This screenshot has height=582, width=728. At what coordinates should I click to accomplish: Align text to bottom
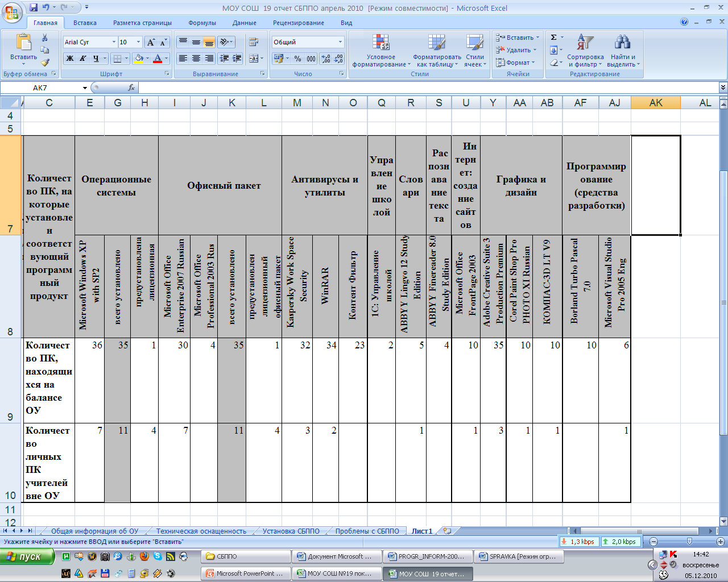209,42
